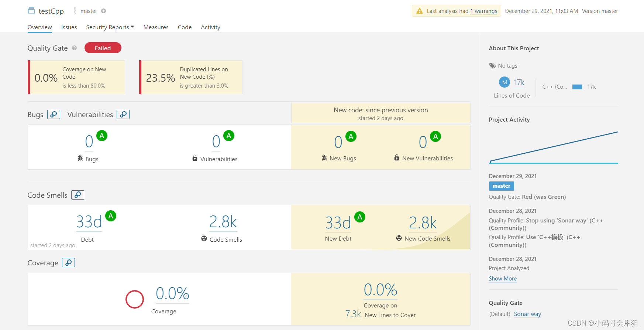Click the 'Version master' text
The image size is (644, 330).
(x=600, y=11)
